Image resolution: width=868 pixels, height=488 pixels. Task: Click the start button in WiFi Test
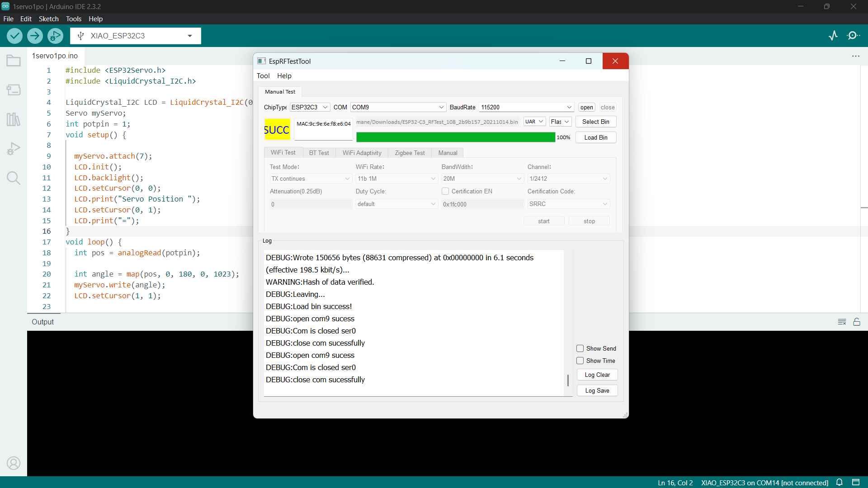coord(544,221)
